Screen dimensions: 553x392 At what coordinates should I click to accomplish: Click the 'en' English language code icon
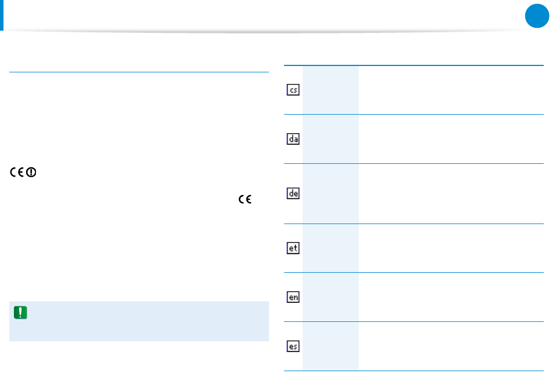pos(293,297)
